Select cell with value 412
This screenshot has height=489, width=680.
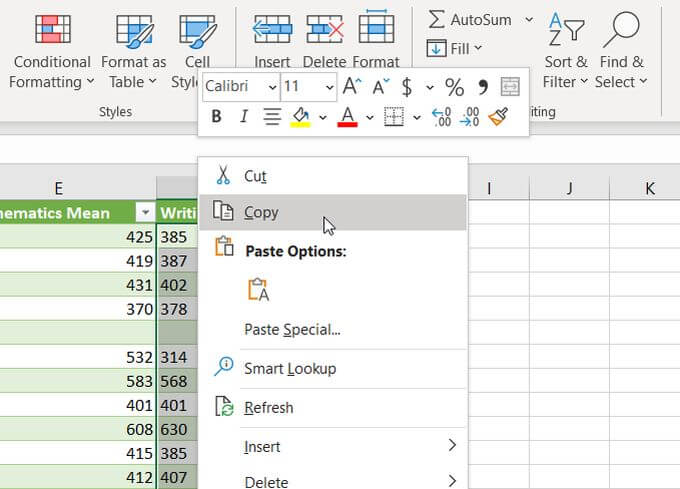pyautogui.click(x=78, y=477)
